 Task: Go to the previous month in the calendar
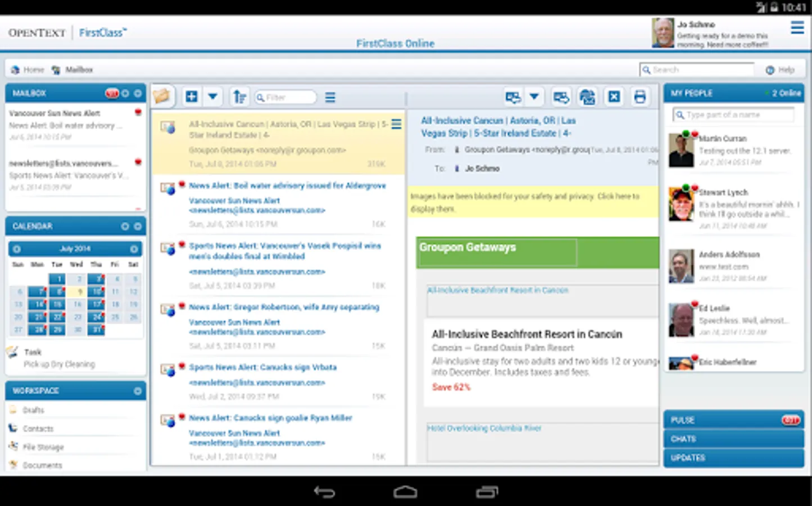[17, 249]
